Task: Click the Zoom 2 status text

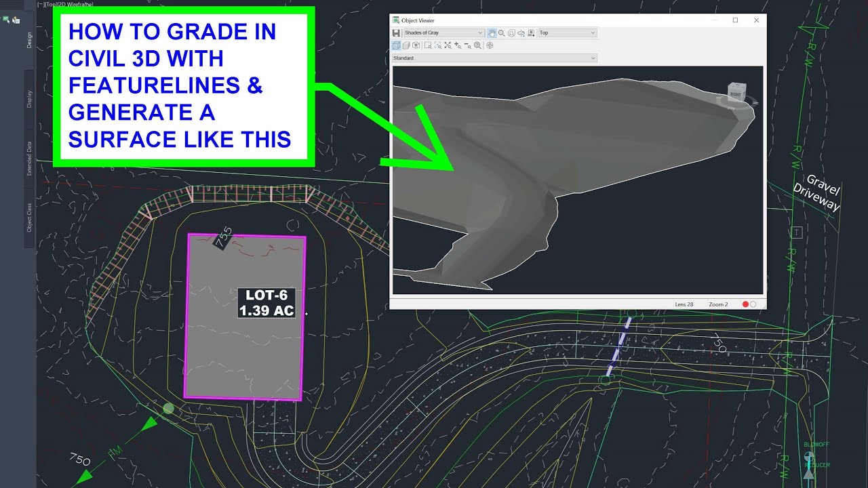Action: pos(718,304)
